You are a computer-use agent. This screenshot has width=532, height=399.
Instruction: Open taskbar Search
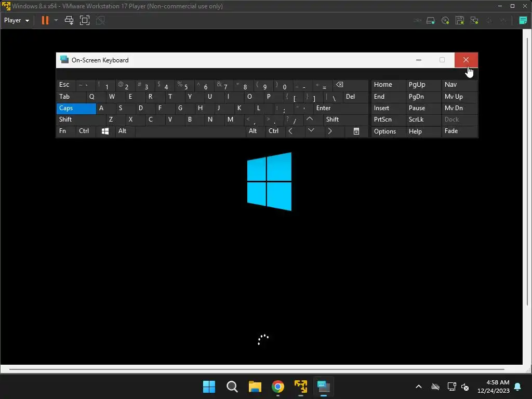232,387
